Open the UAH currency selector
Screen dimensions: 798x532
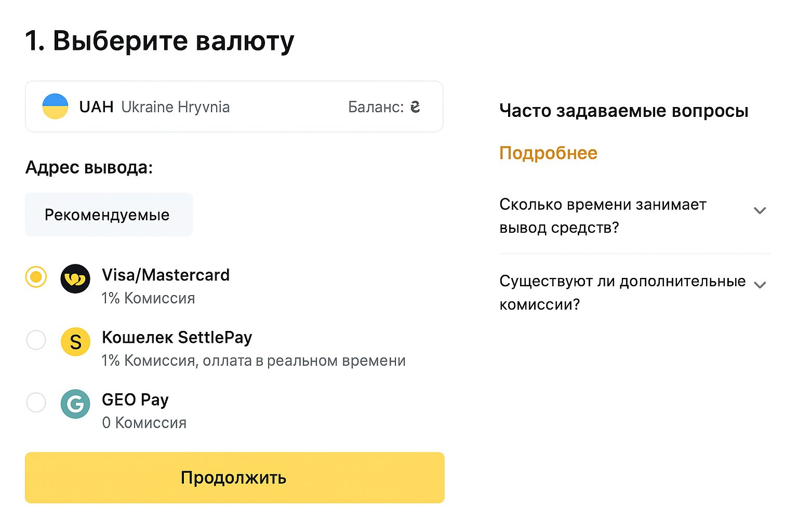click(234, 106)
